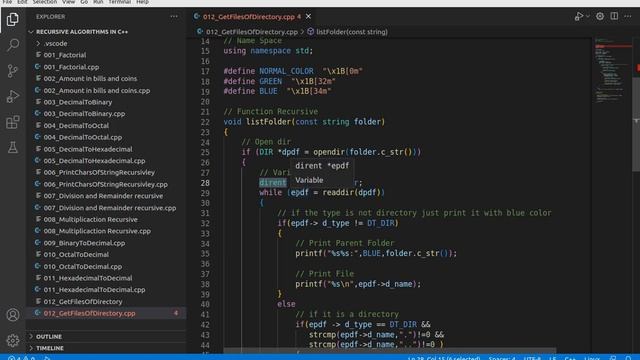Open dropdown arrow beside run button
Image resolution: width=640 pixels, height=360 pixels.
pyautogui.click(x=588, y=17)
